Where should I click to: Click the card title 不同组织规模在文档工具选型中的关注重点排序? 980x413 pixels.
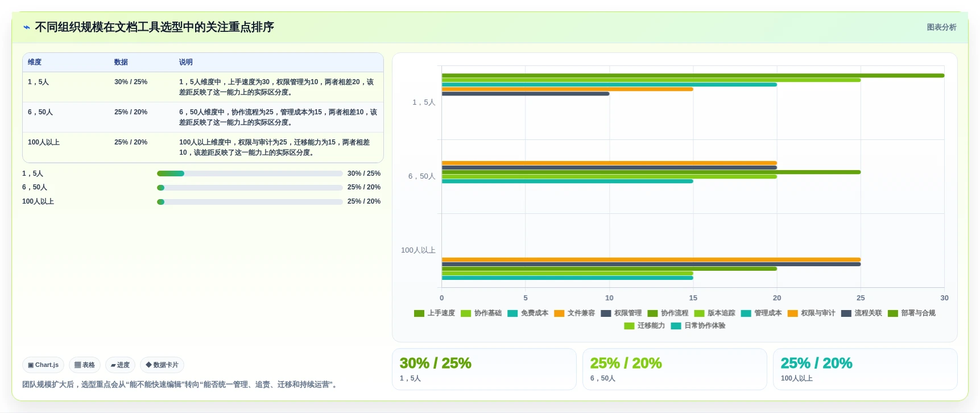pos(154,27)
